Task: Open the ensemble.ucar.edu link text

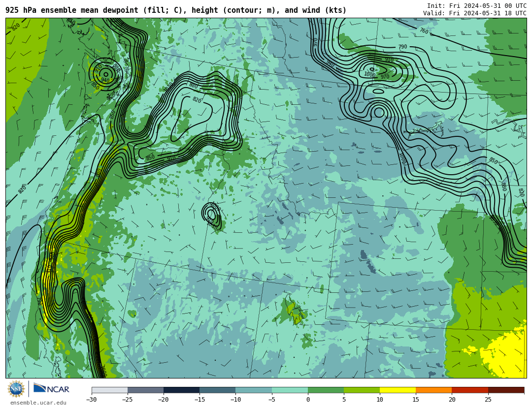Action: [x=38, y=403]
